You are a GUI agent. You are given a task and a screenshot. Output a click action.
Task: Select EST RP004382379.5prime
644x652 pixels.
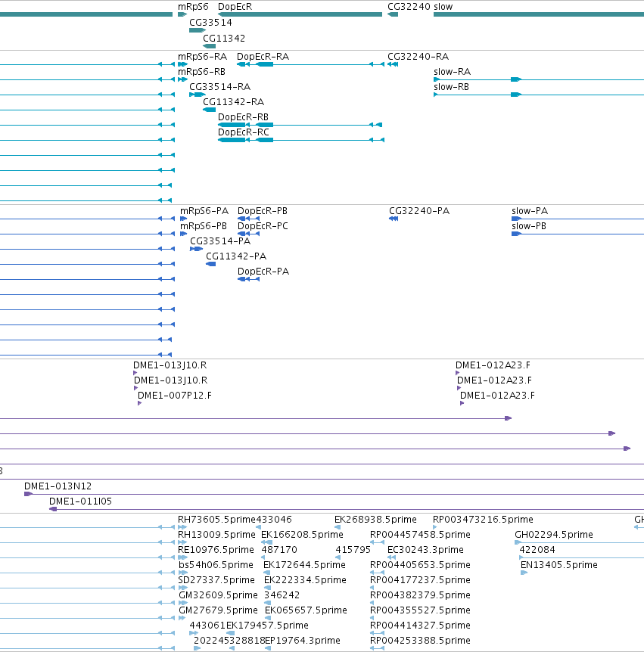point(420,595)
